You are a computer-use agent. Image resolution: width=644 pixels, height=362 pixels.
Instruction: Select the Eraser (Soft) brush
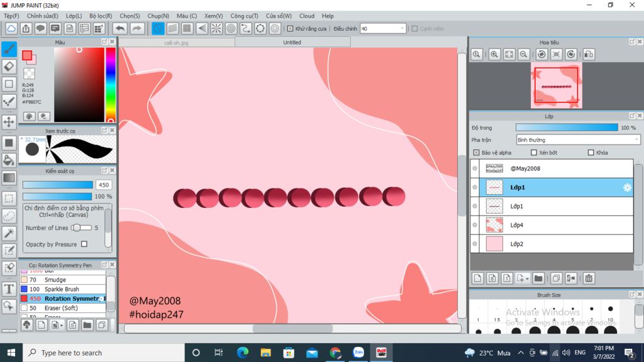point(62,308)
